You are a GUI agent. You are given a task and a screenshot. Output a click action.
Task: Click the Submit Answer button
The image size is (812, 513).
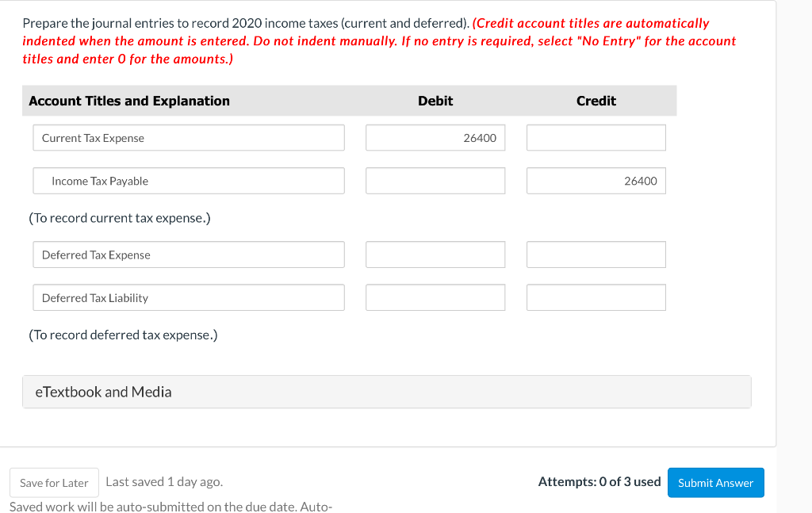tap(715, 482)
